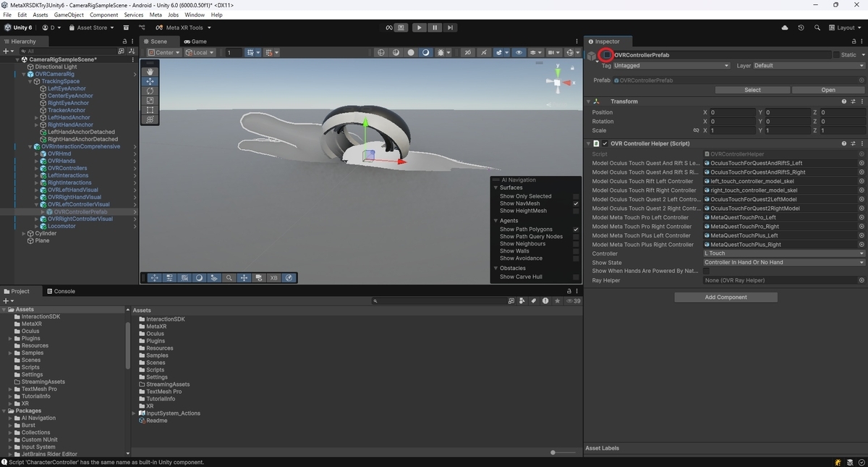Click the Pause button in the toolbar
The height and width of the screenshot is (467, 868).
click(x=435, y=28)
